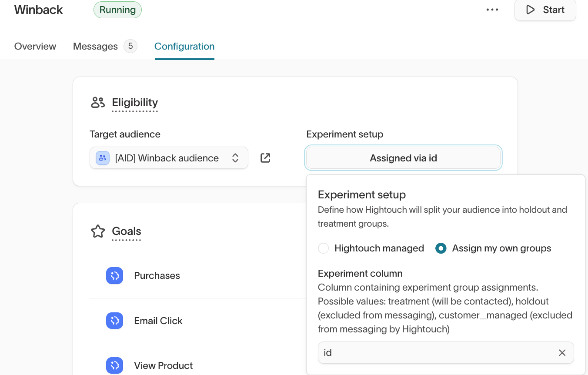Screen dimensions: 588x375
Task: Select the Assign my own groups option
Action: click(441, 248)
